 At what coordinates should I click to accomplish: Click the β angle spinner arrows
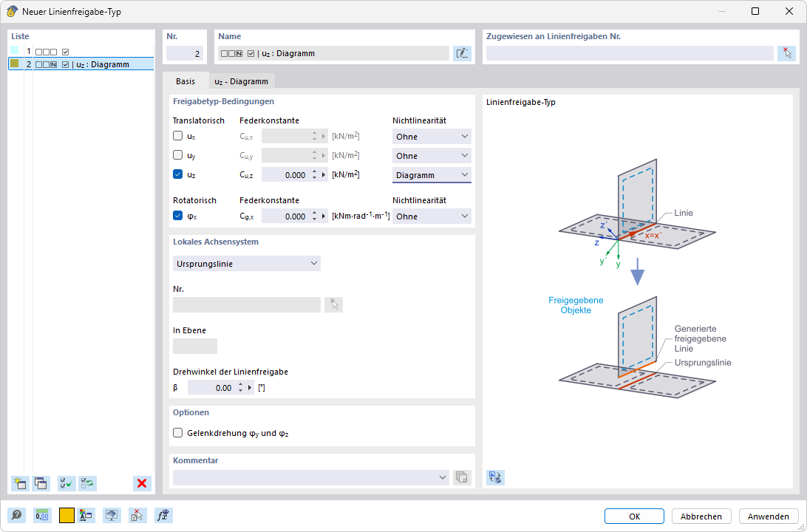240,388
